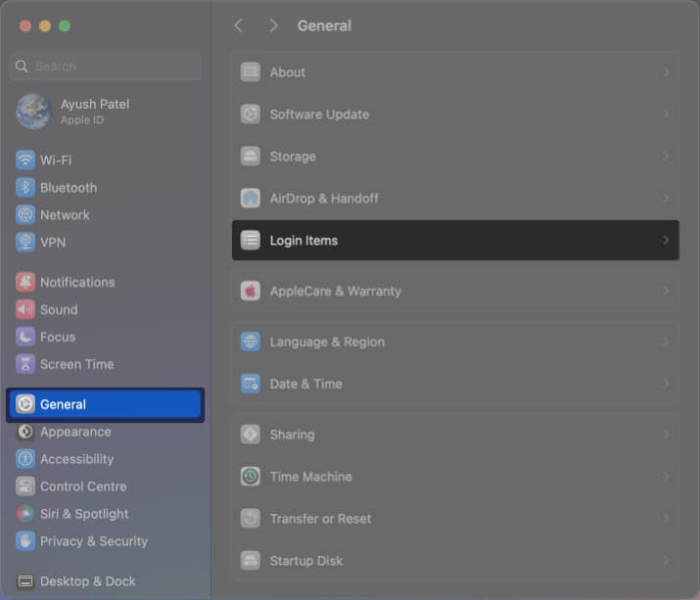Click the AirDrop & Handoff icon

[x=251, y=199]
